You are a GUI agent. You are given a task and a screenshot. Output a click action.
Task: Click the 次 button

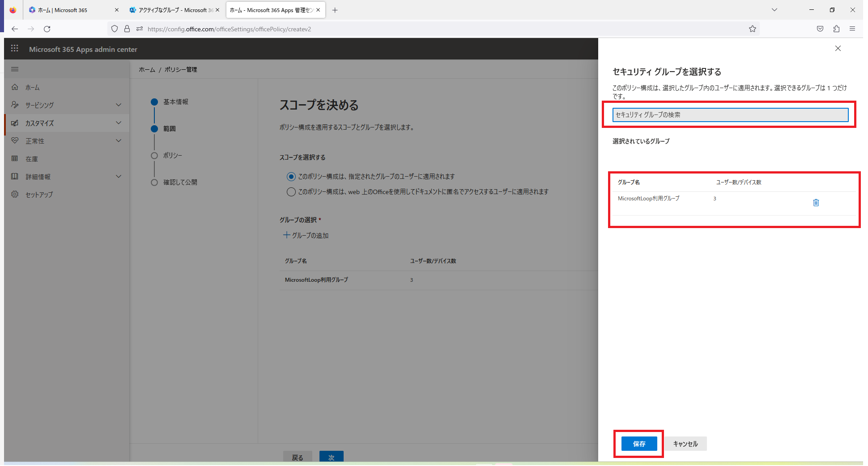point(332,457)
